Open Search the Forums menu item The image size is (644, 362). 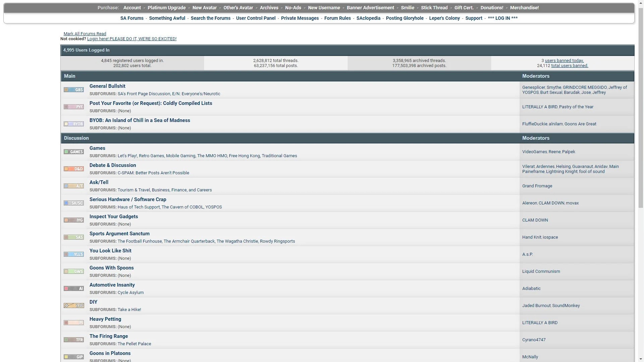coord(211,18)
